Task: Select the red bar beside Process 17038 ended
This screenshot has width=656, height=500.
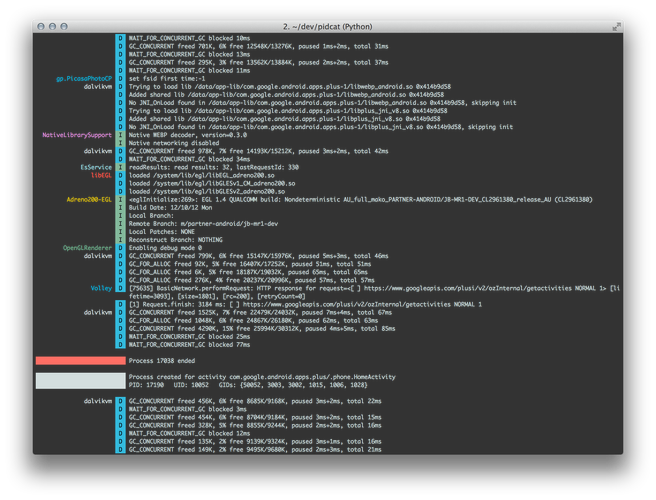Action: point(81,361)
